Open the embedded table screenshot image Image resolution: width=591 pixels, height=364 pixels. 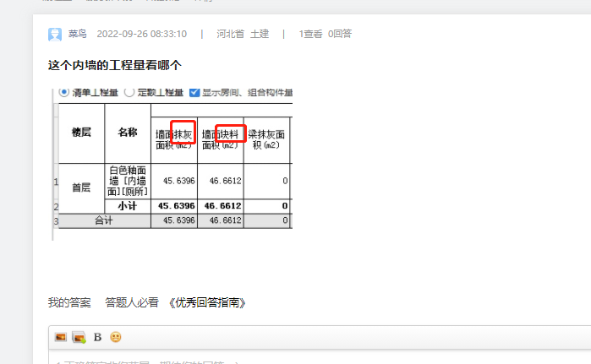pos(172,164)
